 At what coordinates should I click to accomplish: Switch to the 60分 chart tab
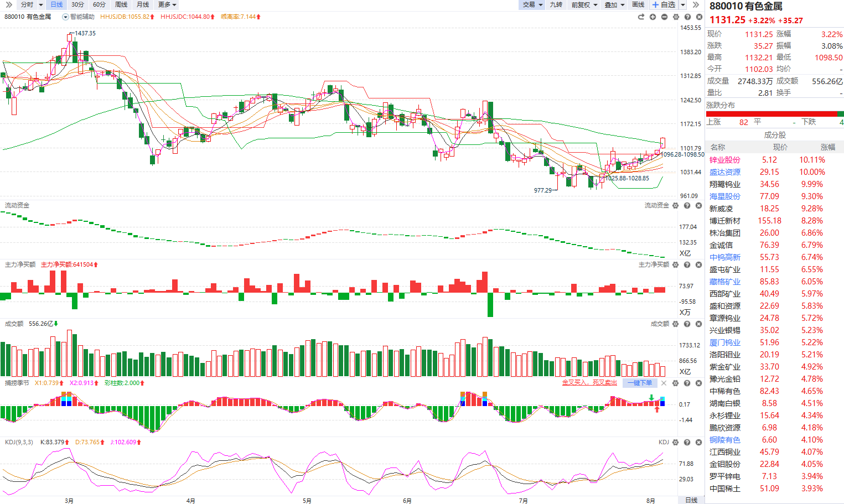[x=99, y=4]
